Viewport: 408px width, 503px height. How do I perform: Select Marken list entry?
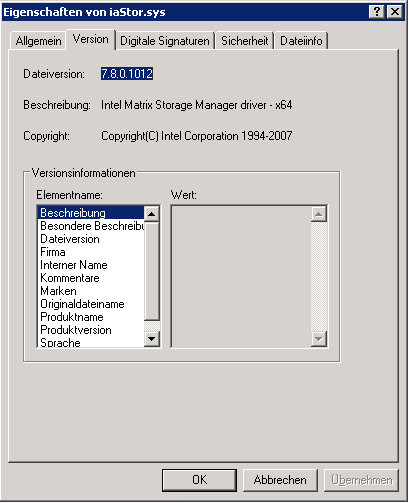[92, 291]
